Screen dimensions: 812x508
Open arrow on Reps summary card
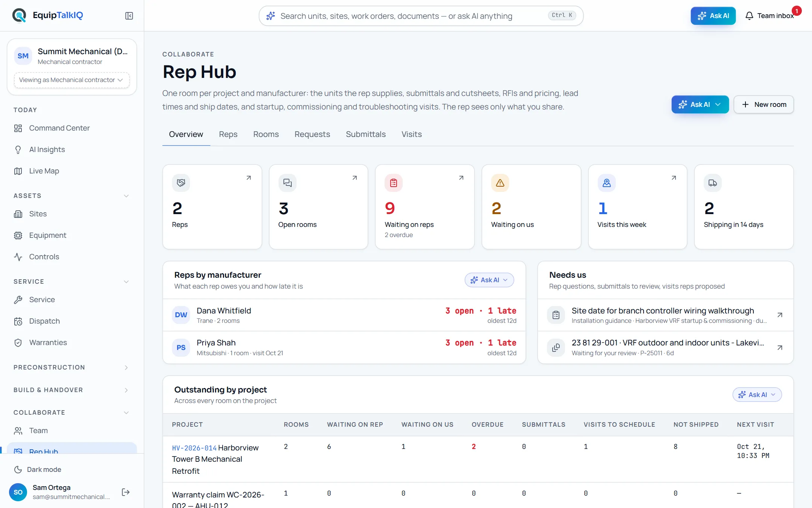pyautogui.click(x=248, y=178)
